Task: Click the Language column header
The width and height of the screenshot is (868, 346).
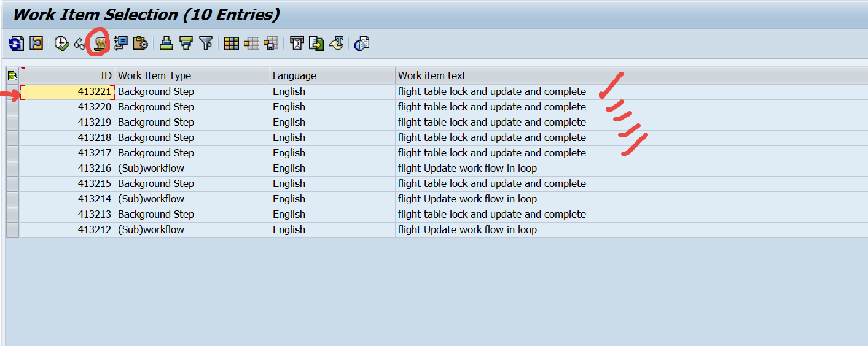Action: pos(332,75)
